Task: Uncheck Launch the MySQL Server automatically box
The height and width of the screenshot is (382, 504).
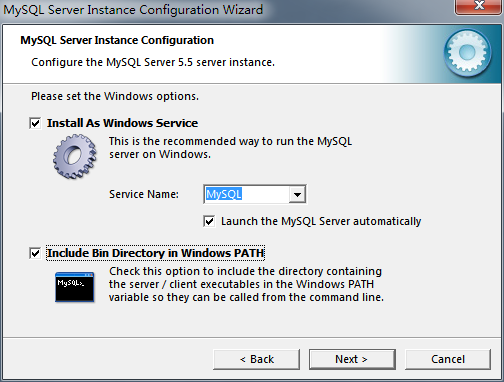Action: coord(209,221)
